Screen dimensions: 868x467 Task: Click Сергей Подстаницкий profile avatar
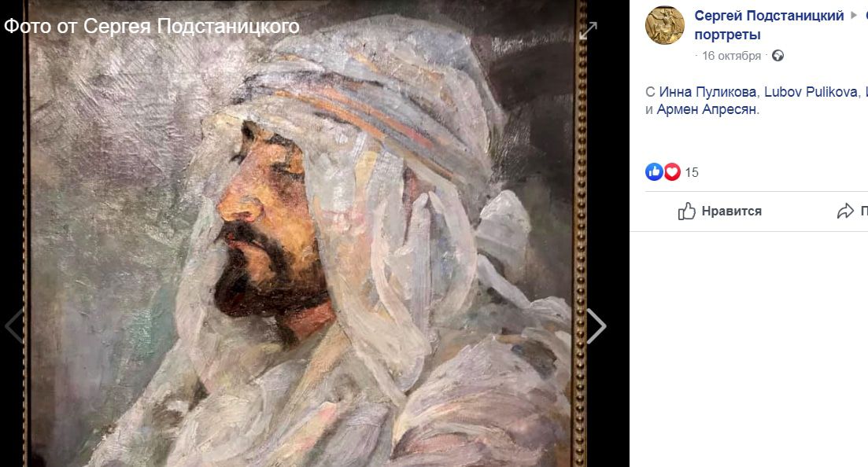[665, 25]
